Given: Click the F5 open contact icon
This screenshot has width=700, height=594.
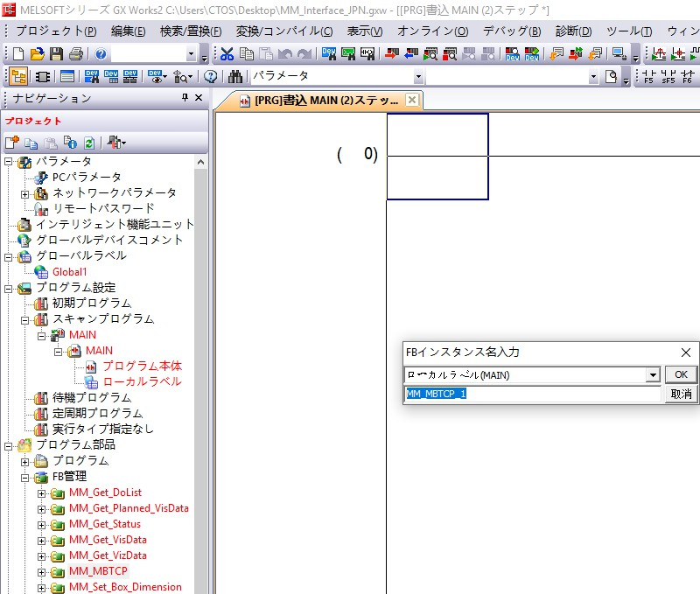Looking at the screenshot, I should click(648, 77).
